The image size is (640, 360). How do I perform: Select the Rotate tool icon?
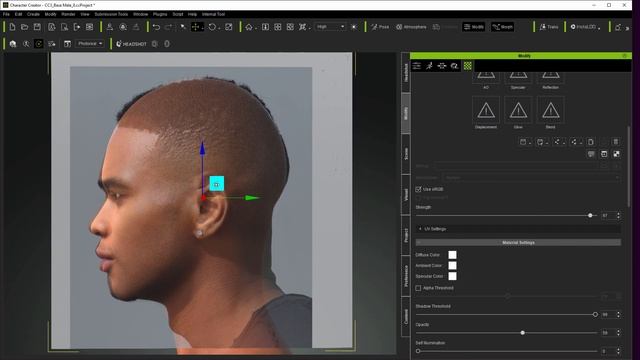click(212, 27)
